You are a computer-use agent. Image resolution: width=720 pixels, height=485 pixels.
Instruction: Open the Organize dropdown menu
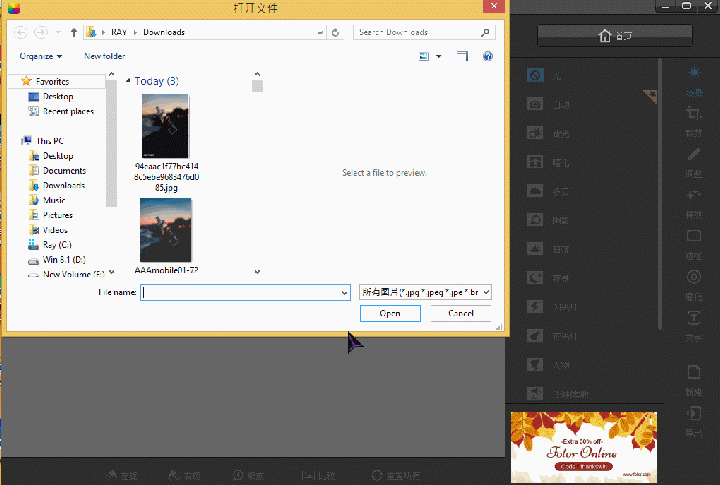click(41, 57)
